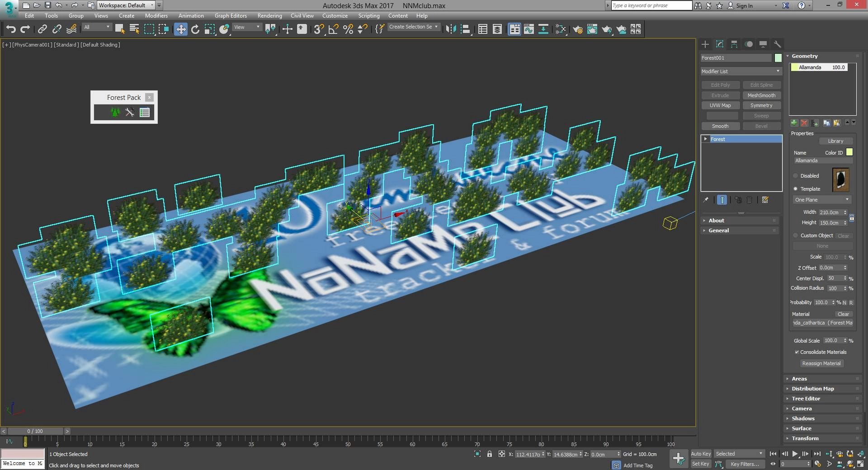Click the Reassign Material button
Image resolution: width=868 pixels, height=470 pixels.
tap(821, 363)
